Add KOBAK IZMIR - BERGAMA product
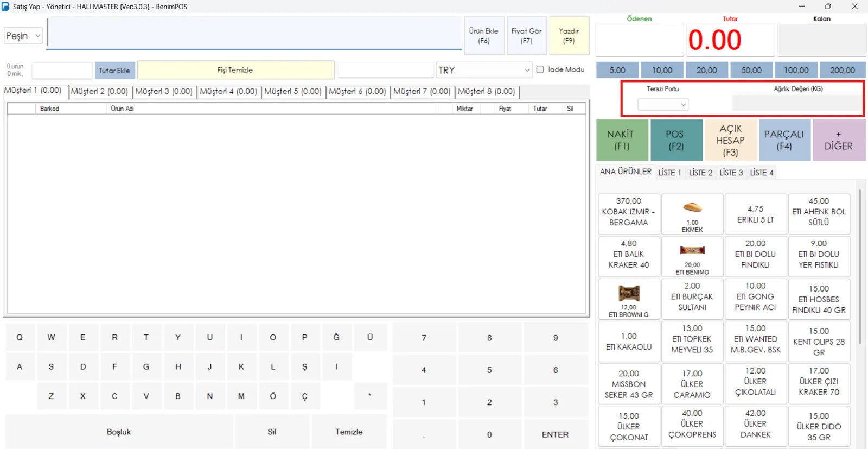The height and width of the screenshot is (449, 868). click(629, 214)
